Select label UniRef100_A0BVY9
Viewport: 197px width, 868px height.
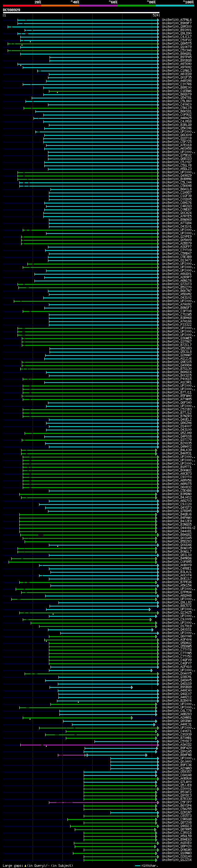point(176,565)
